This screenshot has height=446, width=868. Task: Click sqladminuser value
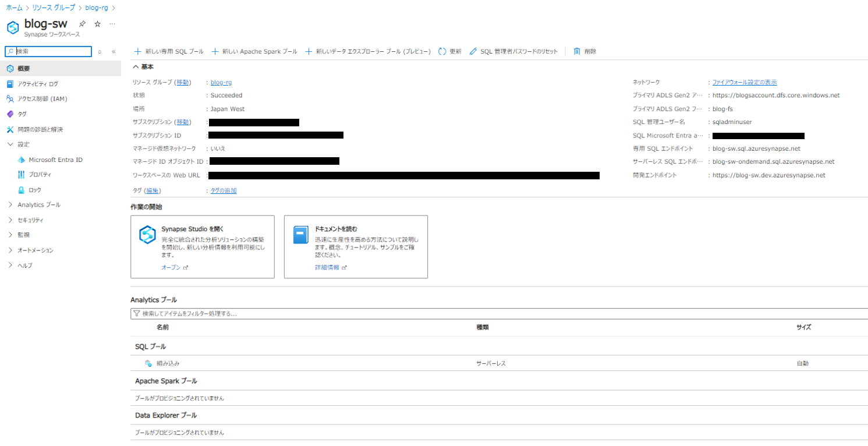coord(732,122)
